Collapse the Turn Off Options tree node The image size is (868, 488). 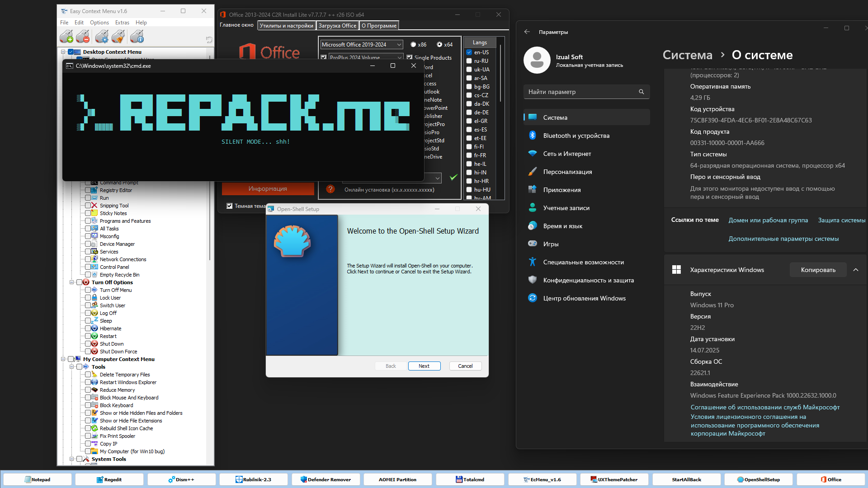click(x=71, y=282)
